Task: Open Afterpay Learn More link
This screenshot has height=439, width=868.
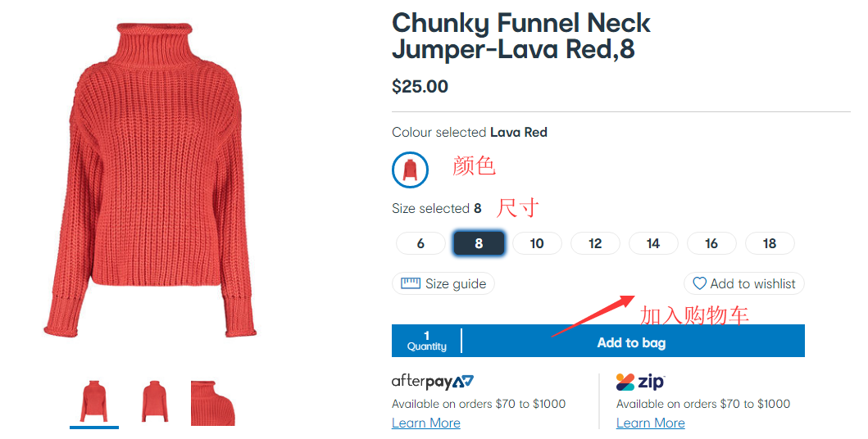Action: pyautogui.click(x=426, y=423)
